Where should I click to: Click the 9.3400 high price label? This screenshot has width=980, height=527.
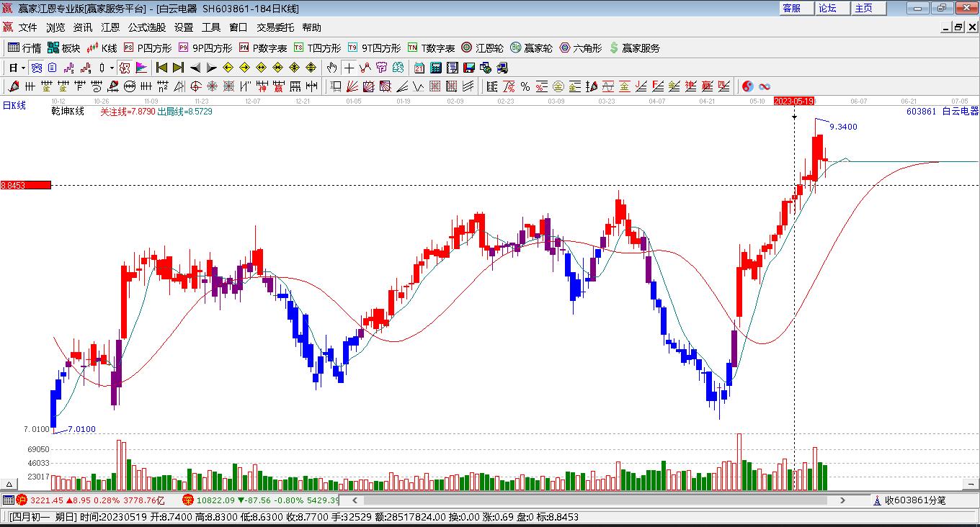click(844, 127)
